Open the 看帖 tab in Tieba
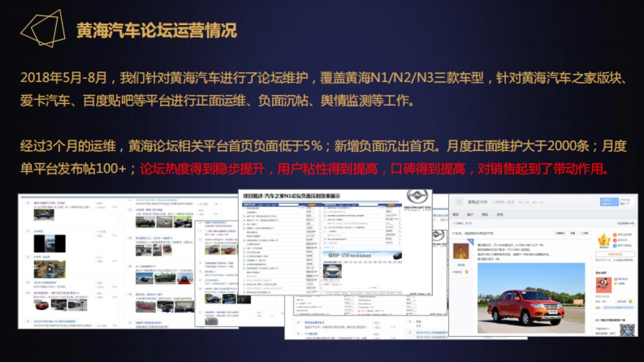Image resolution: width=644 pixels, height=362 pixels. tap(455, 215)
